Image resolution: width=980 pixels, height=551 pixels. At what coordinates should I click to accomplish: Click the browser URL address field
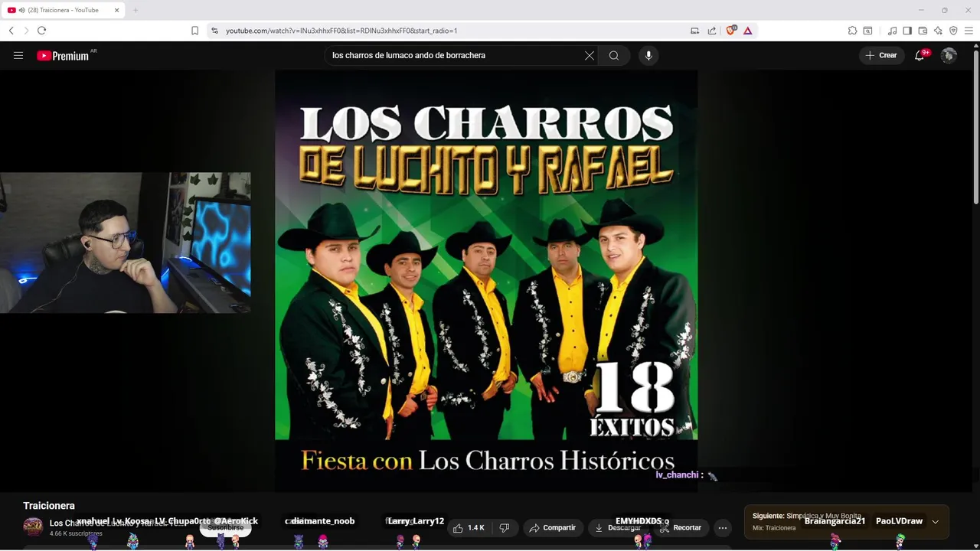tap(452, 31)
